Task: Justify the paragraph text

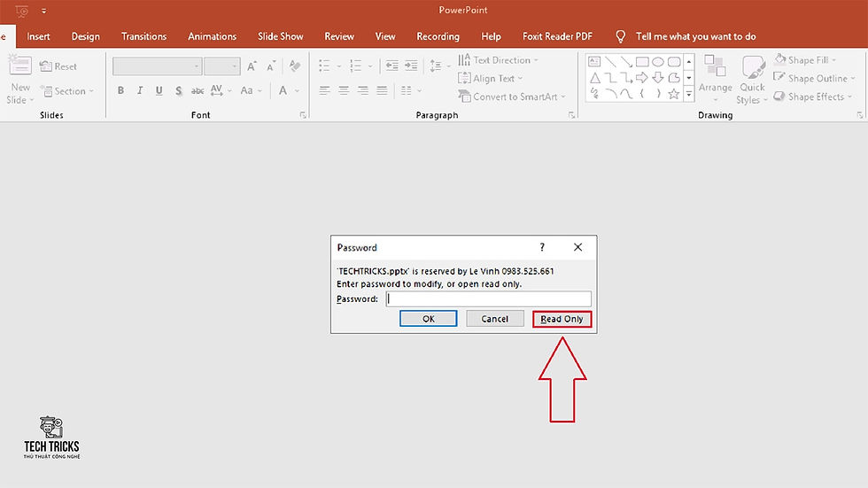Action: click(x=382, y=90)
